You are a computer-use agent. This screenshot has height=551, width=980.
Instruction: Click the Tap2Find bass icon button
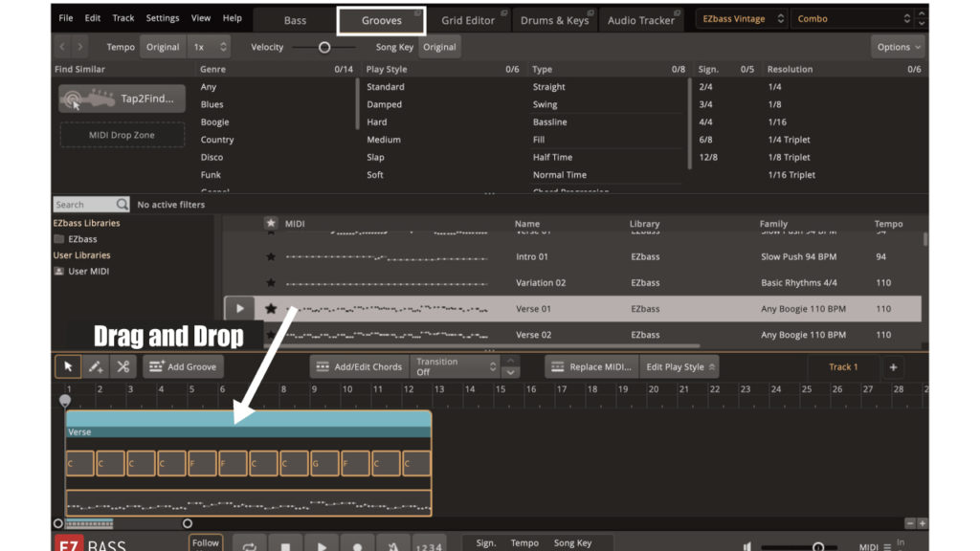(x=122, y=99)
